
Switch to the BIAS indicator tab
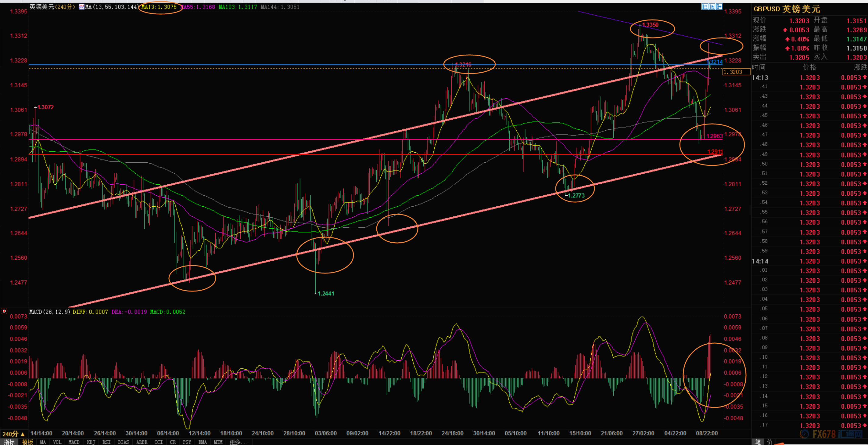(123, 442)
